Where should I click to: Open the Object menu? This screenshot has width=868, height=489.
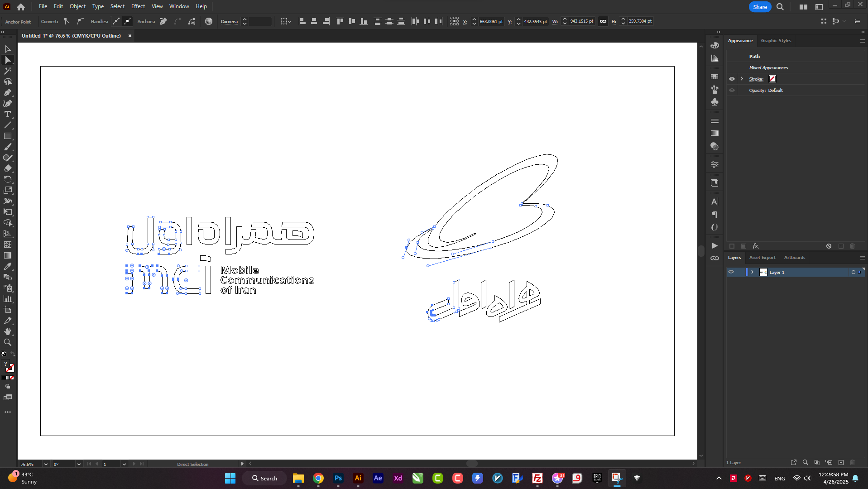77,6
